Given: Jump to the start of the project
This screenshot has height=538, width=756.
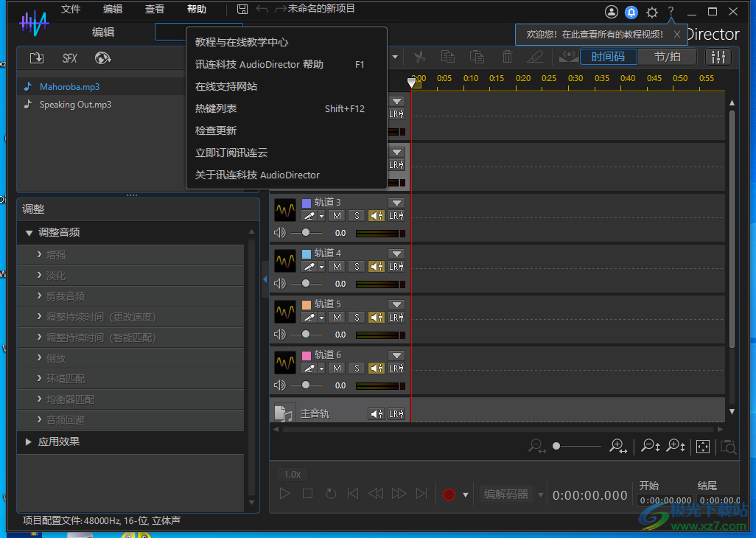Looking at the screenshot, I should [x=353, y=494].
